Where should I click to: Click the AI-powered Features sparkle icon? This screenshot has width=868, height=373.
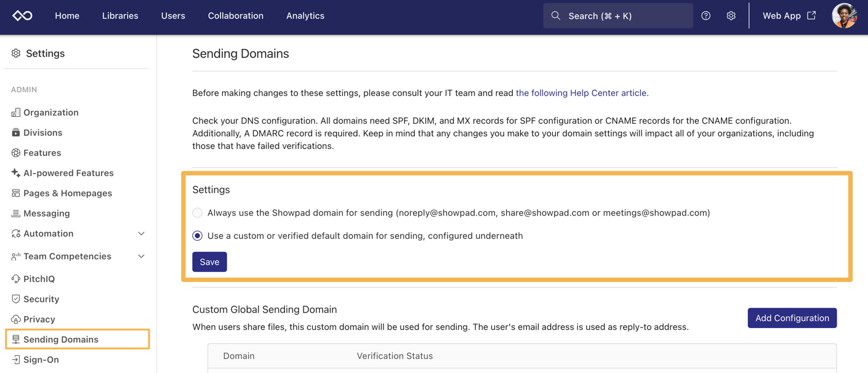pos(16,173)
